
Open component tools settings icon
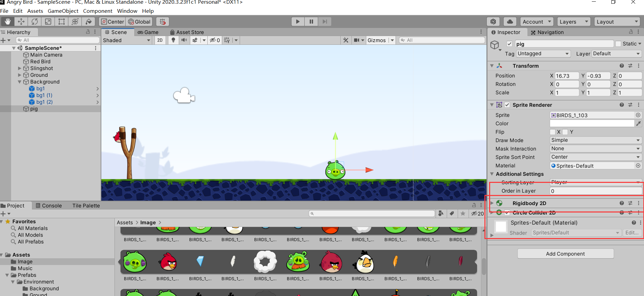tap(346, 40)
